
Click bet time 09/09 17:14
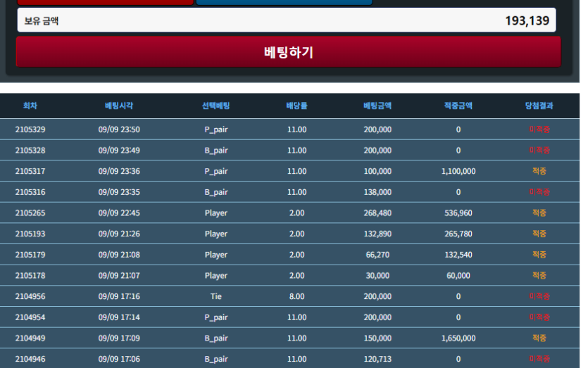click(119, 317)
